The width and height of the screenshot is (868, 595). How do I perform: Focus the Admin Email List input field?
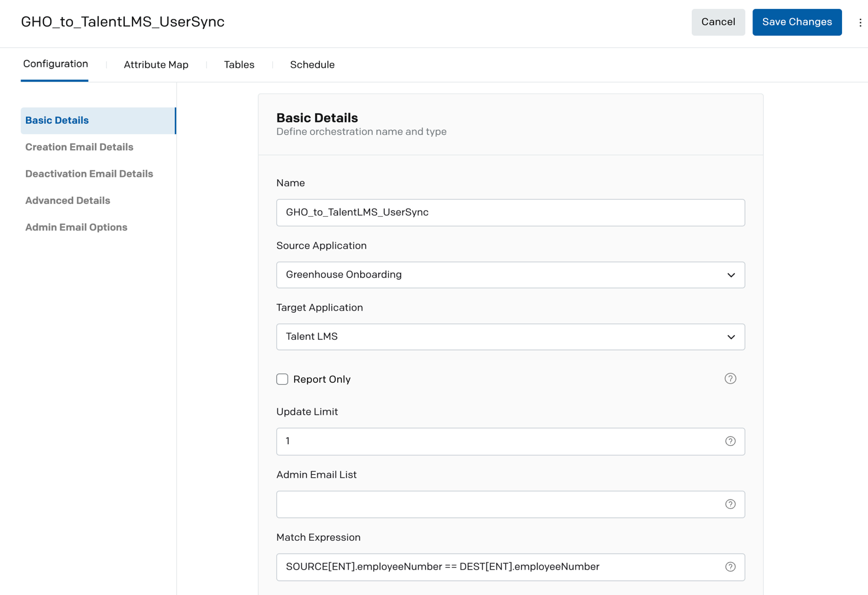[510, 504]
